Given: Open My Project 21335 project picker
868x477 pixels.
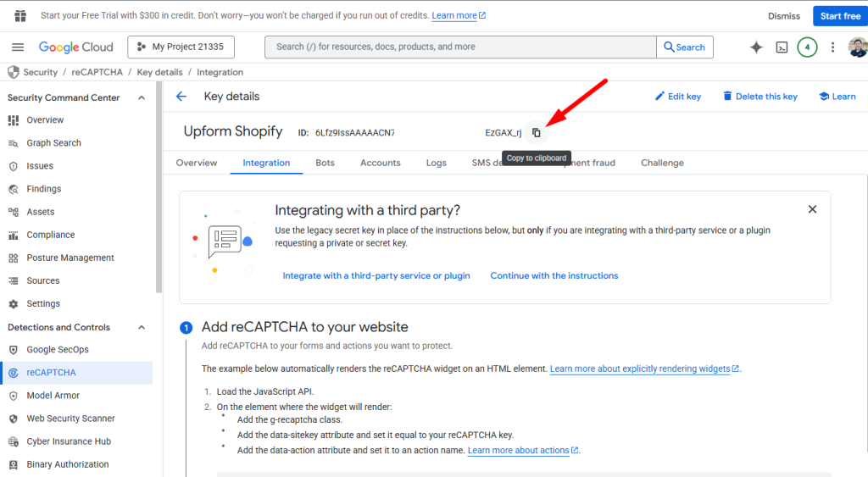Looking at the screenshot, I should coord(181,47).
